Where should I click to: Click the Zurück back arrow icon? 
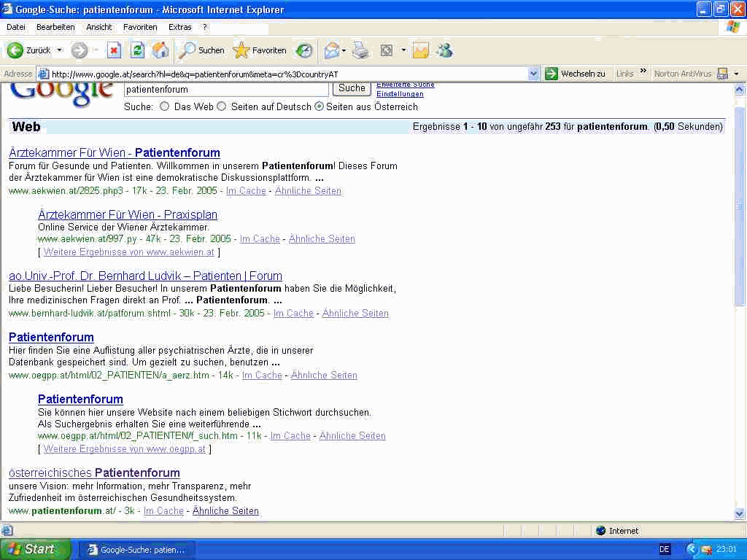15,50
